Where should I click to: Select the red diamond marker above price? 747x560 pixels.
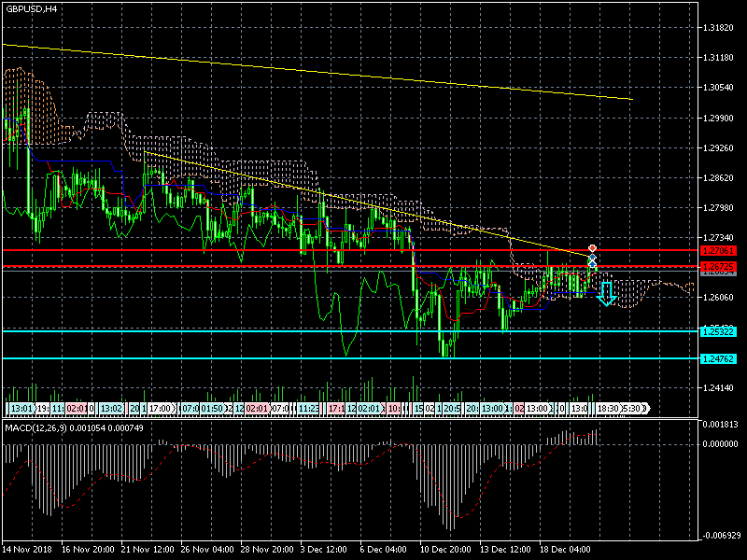(x=592, y=248)
